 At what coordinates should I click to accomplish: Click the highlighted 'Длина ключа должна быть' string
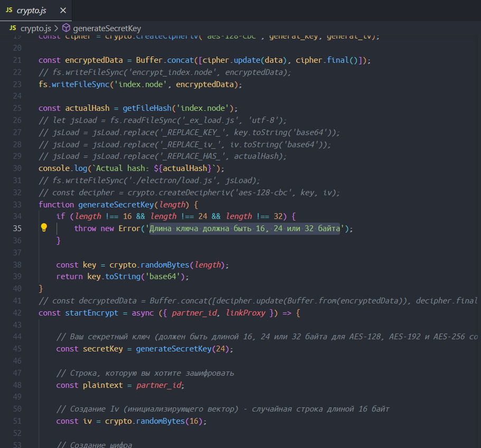244,228
